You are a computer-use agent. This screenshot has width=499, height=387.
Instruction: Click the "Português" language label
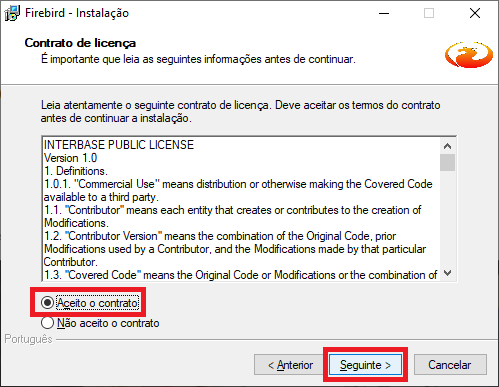(28, 339)
